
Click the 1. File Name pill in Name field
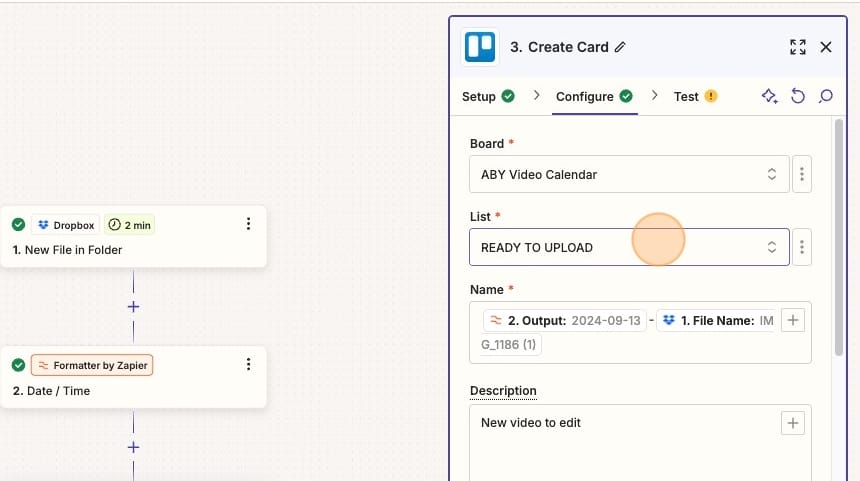point(717,321)
